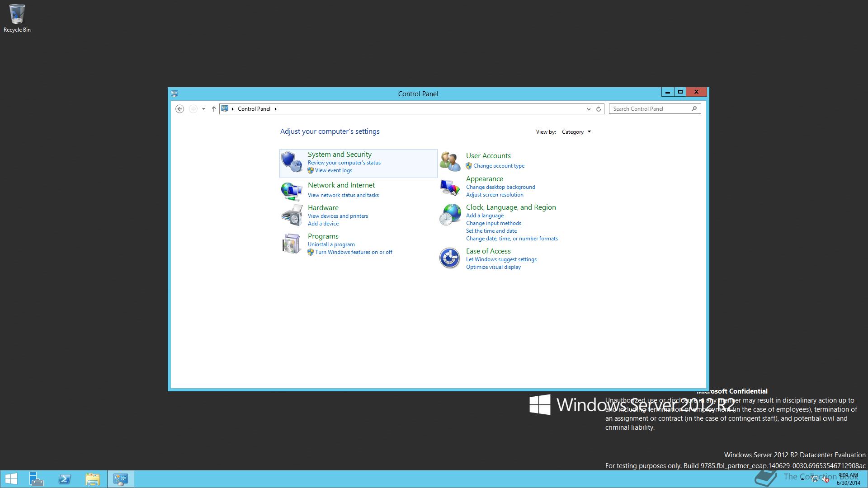Close the Control Panel window

coord(696,92)
